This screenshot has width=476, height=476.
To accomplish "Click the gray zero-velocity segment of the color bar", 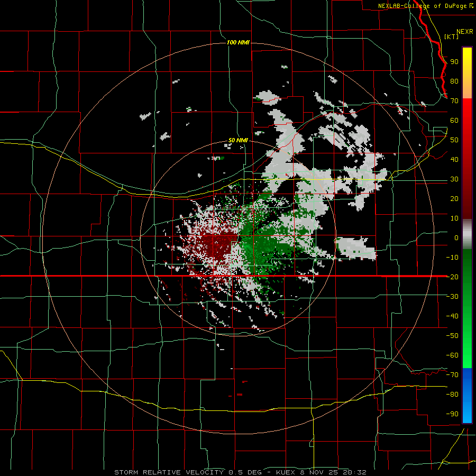I will point(467,234).
